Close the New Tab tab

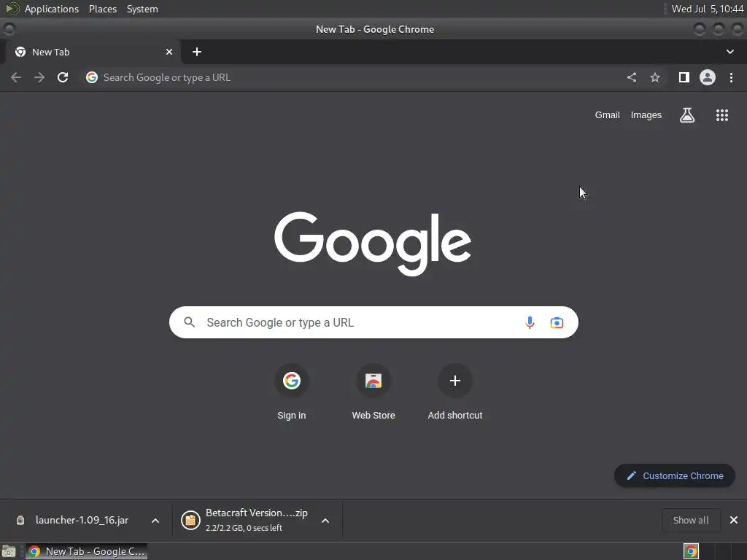point(169,52)
